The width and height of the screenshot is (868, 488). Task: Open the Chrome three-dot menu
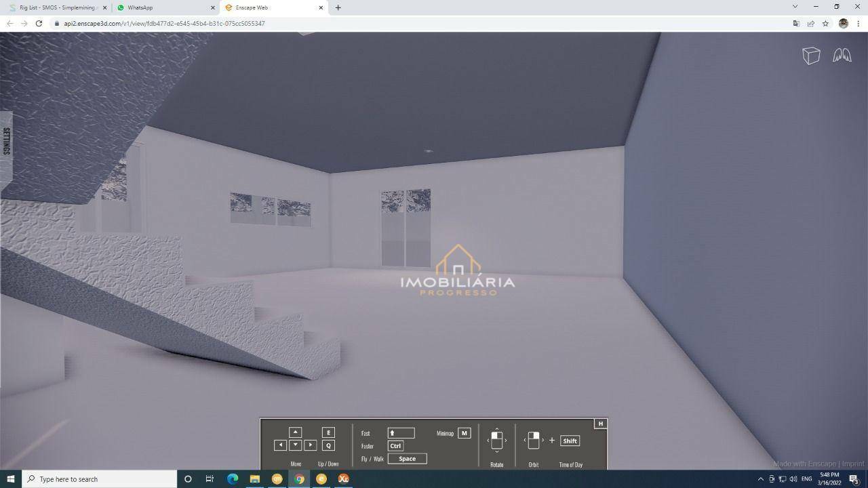(858, 23)
